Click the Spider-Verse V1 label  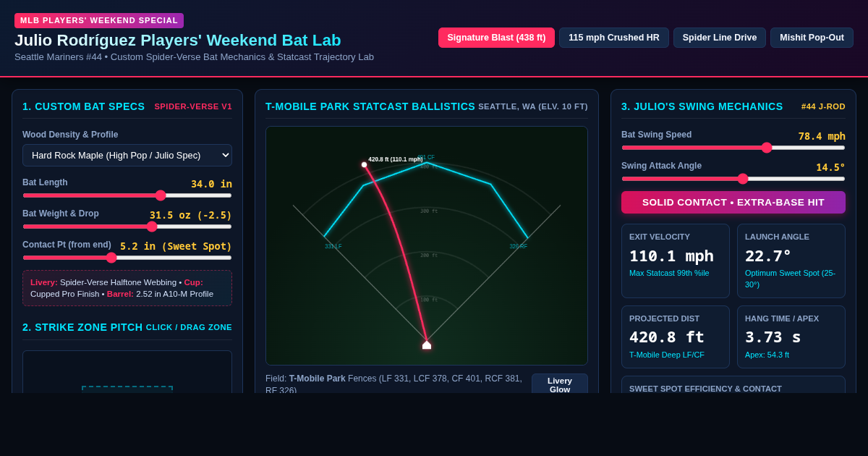pos(193,106)
